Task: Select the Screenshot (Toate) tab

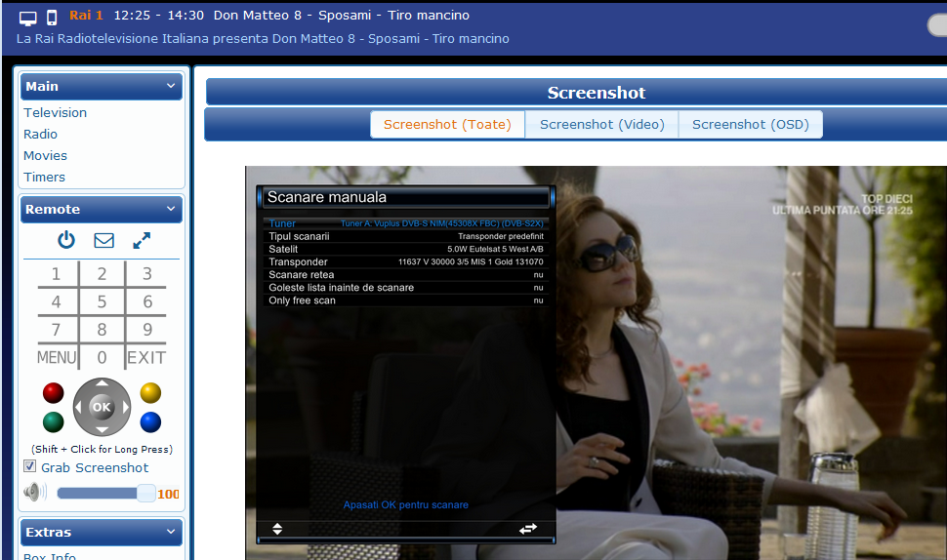Action: click(x=447, y=124)
